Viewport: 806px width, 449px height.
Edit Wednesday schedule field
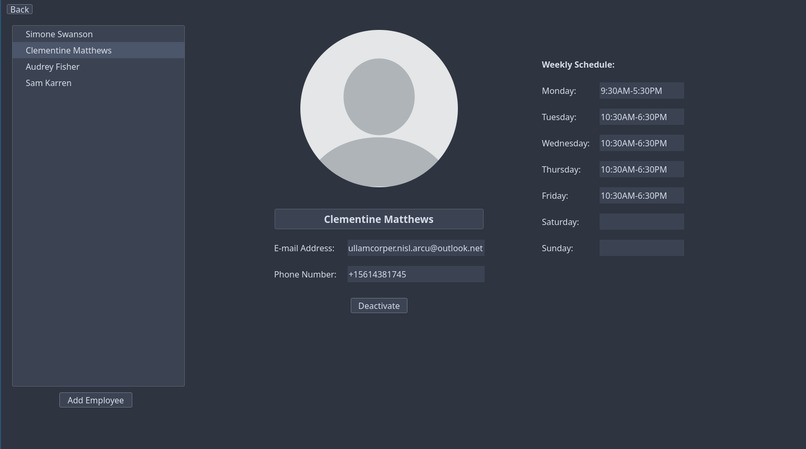point(642,143)
